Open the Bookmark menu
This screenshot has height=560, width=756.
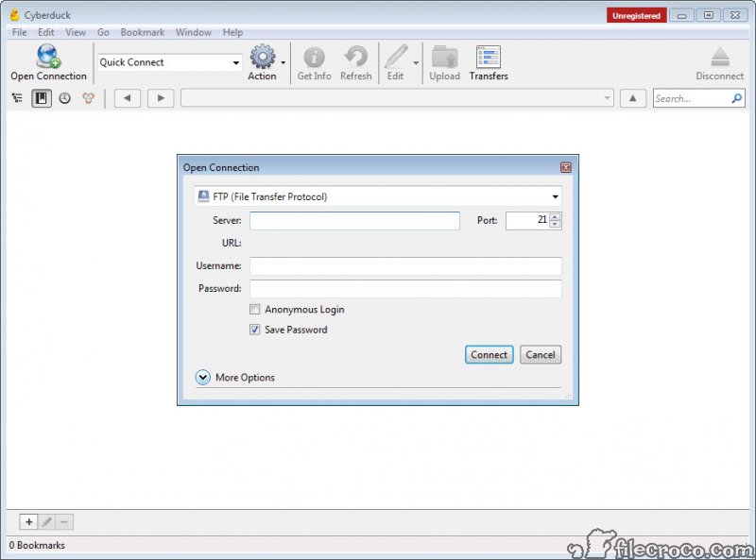pos(143,32)
